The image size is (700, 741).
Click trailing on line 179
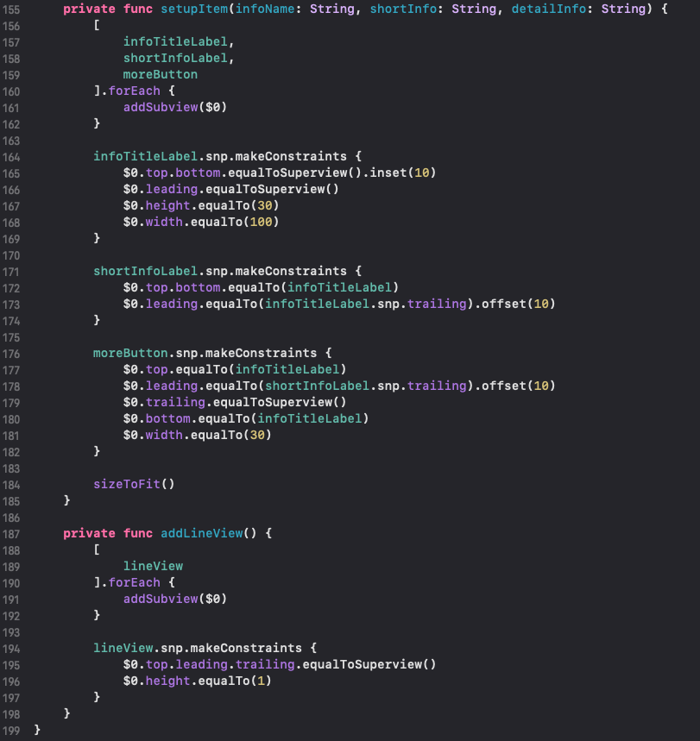click(175, 402)
